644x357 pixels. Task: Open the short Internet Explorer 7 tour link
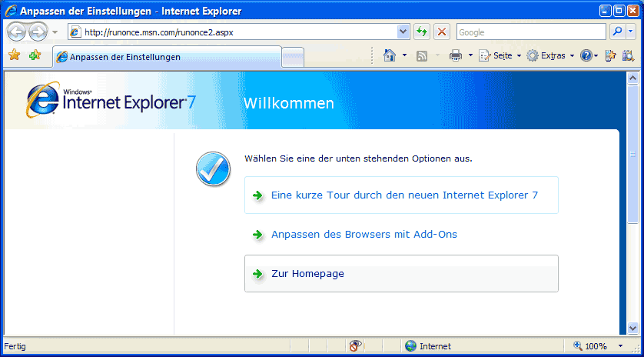coord(404,195)
